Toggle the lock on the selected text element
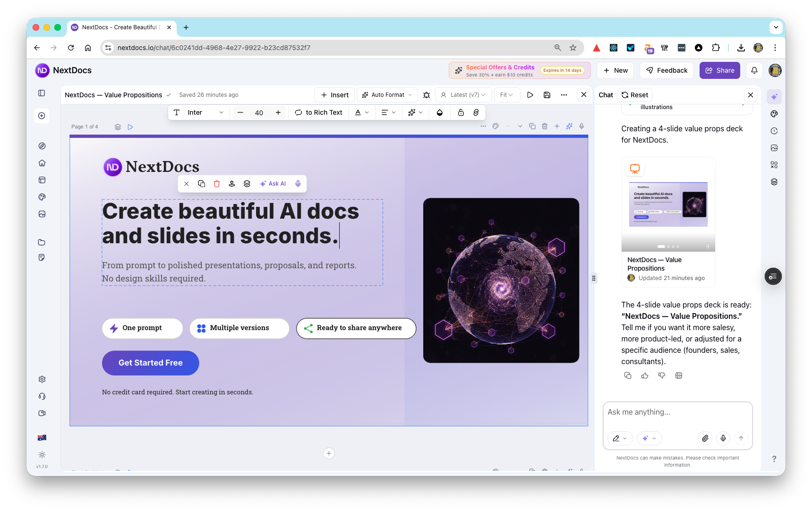This screenshot has width=812, height=511. point(461,112)
